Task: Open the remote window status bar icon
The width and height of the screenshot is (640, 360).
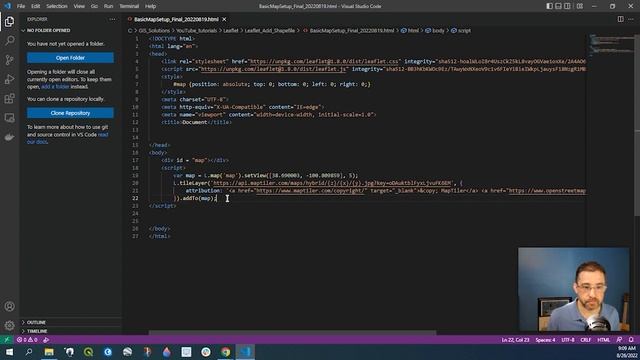Action: (x=7, y=340)
